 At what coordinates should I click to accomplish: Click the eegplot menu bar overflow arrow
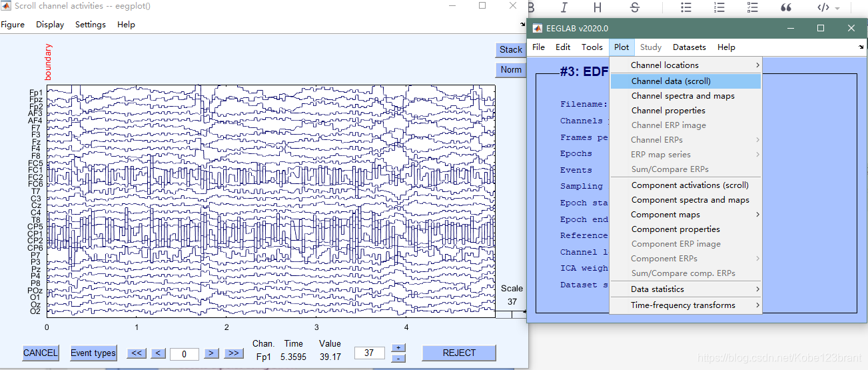523,25
